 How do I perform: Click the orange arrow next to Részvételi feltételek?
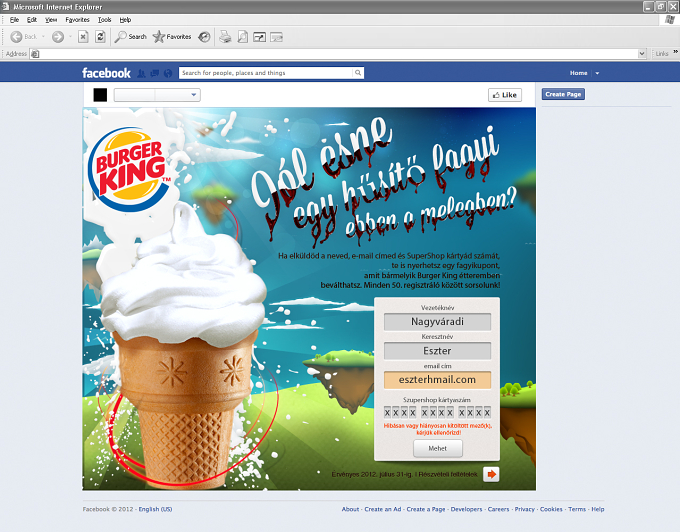pyautogui.click(x=491, y=474)
